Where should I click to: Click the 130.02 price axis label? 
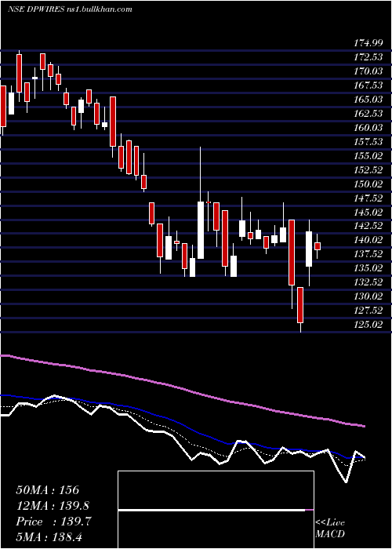coord(368,296)
